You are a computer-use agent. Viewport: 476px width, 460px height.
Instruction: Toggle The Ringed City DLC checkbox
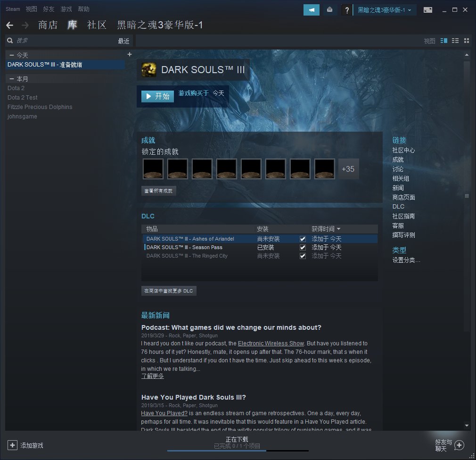coord(303,256)
